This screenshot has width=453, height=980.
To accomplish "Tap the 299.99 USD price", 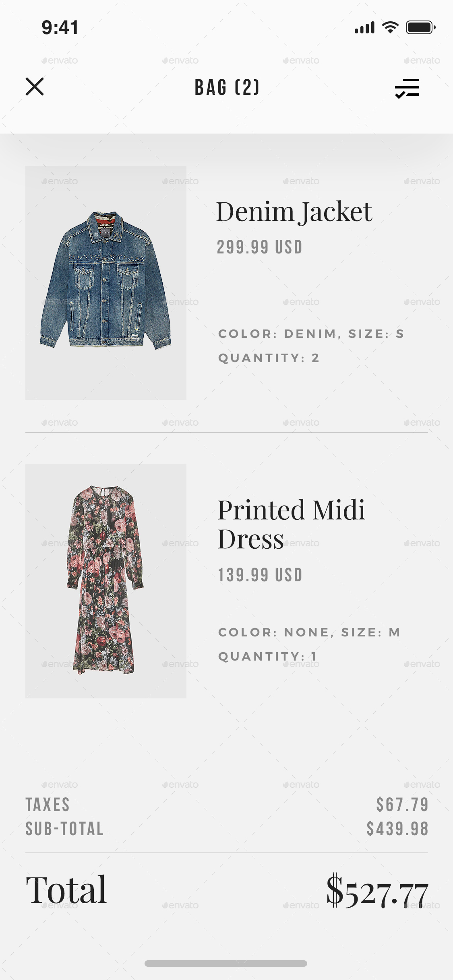I will click(260, 247).
